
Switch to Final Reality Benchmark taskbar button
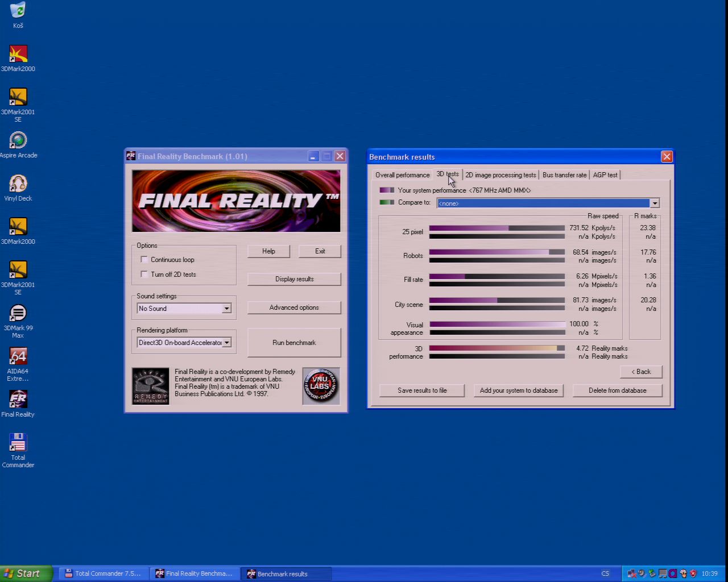[x=196, y=573]
